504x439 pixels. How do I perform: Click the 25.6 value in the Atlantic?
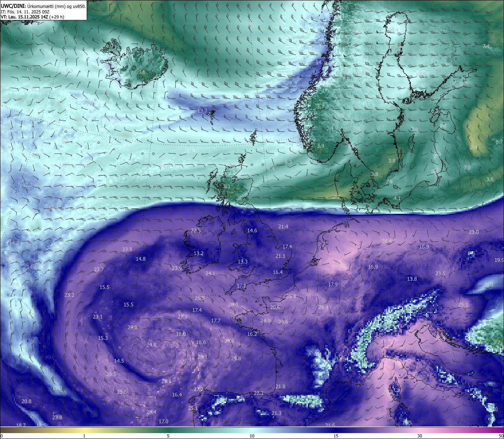pos(122,392)
